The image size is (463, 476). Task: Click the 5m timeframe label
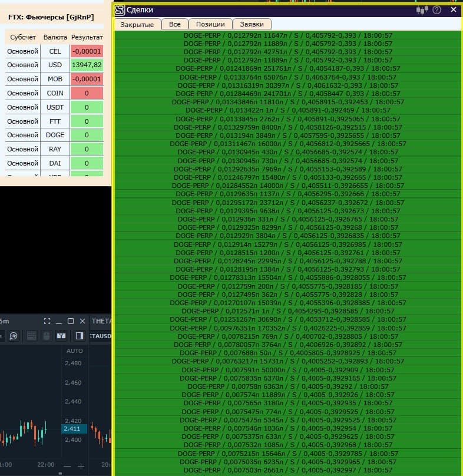(4, 321)
